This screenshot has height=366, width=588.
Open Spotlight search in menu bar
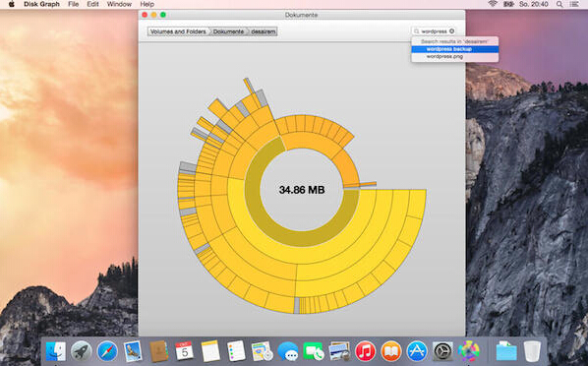pyautogui.click(x=559, y=4)
